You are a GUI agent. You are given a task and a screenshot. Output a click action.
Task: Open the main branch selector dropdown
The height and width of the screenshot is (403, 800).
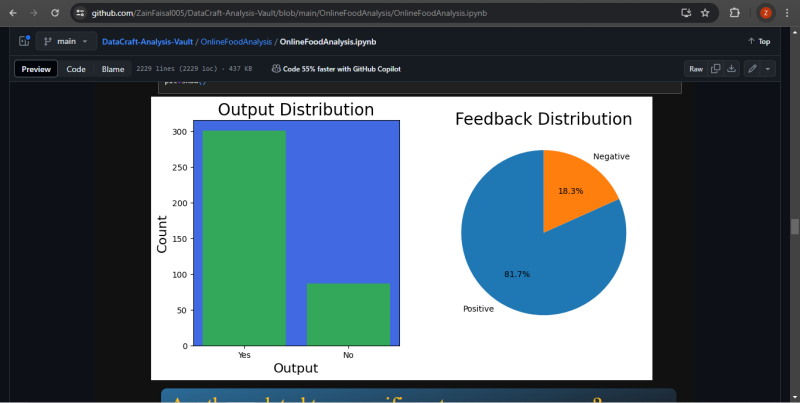[x=65, y=41]
